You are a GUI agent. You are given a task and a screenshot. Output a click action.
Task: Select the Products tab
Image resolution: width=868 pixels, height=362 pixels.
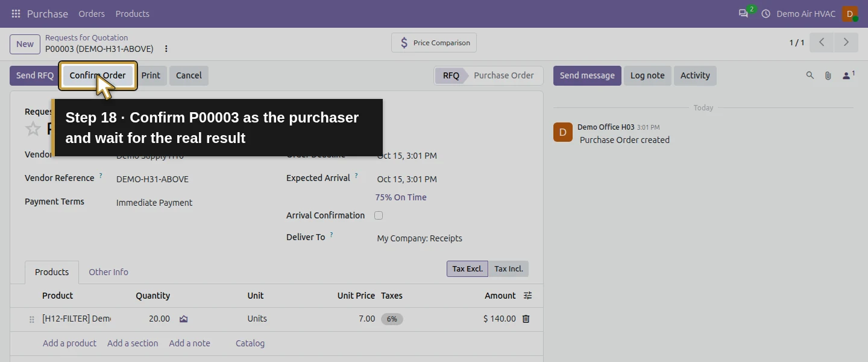(x=52, y=272)
